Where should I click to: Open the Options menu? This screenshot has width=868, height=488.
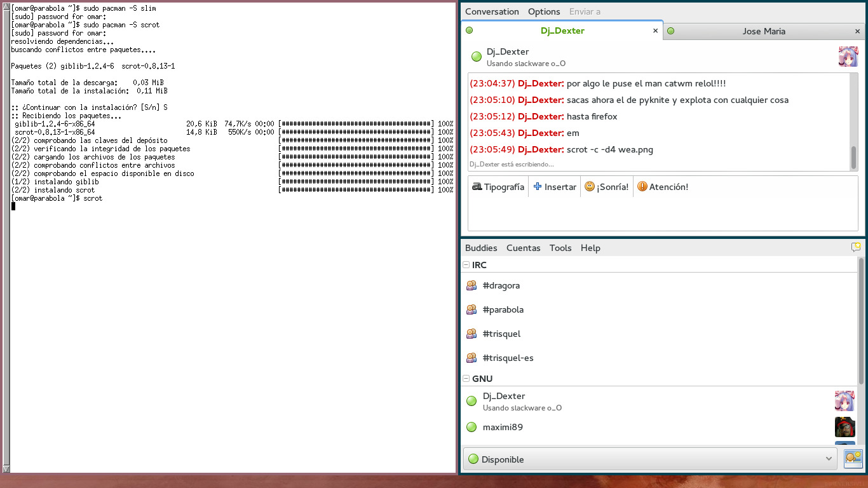pos(544,11)
